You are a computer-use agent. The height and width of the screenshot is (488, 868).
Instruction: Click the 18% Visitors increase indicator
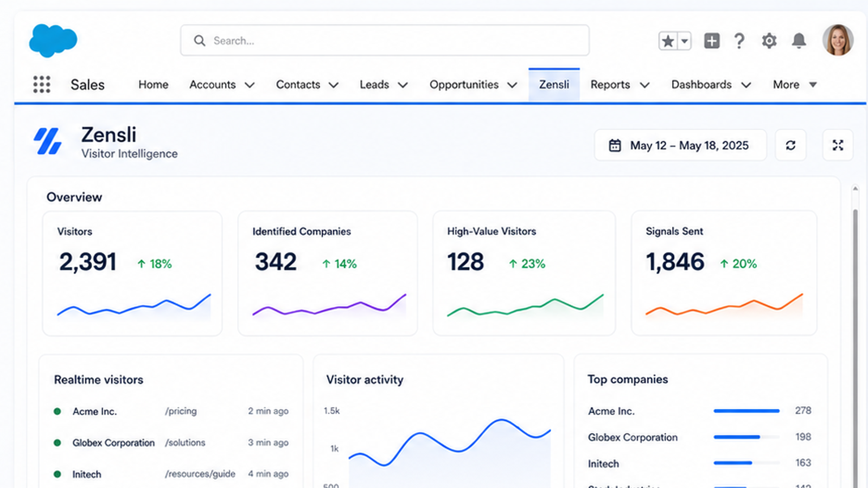[155, 264]
